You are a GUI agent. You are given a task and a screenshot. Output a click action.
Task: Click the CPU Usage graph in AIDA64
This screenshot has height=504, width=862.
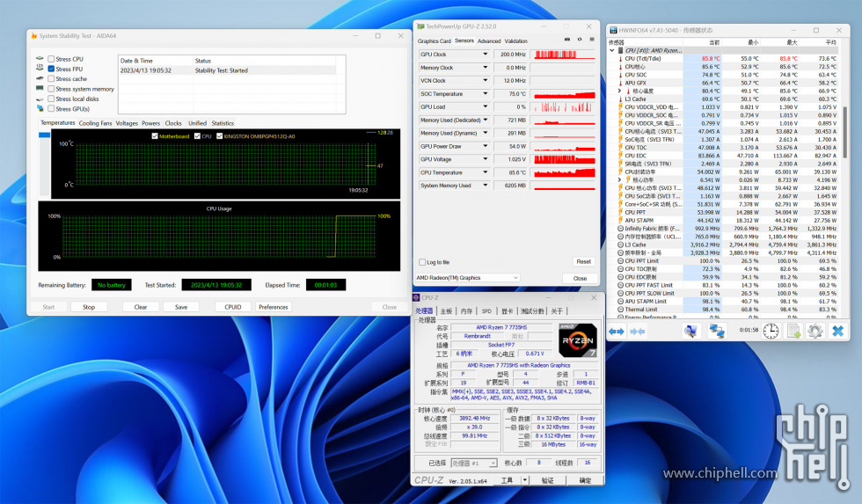tap(219, 237)
